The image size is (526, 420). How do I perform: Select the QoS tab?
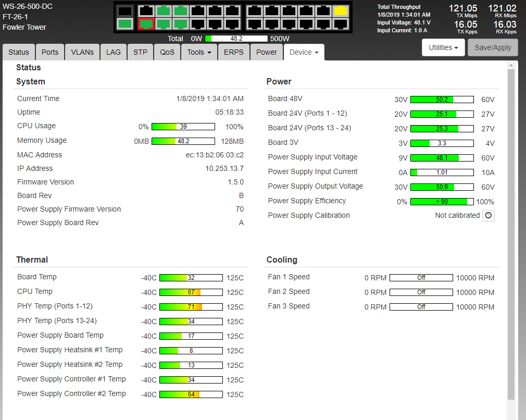pos(167,52)
